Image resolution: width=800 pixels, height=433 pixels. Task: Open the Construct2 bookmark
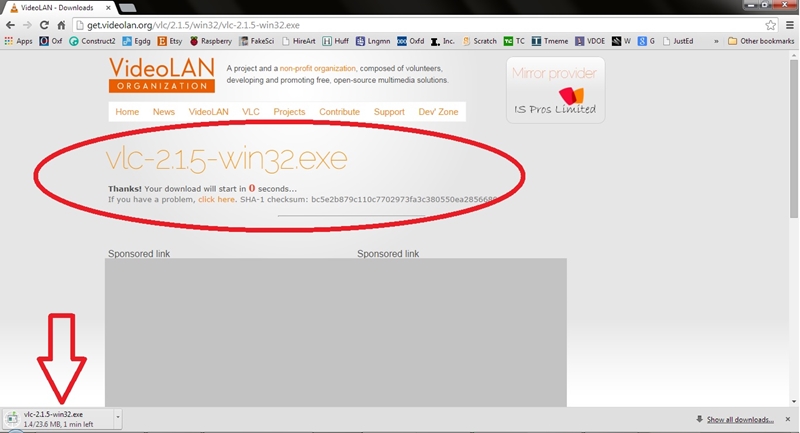pos(92,41)
